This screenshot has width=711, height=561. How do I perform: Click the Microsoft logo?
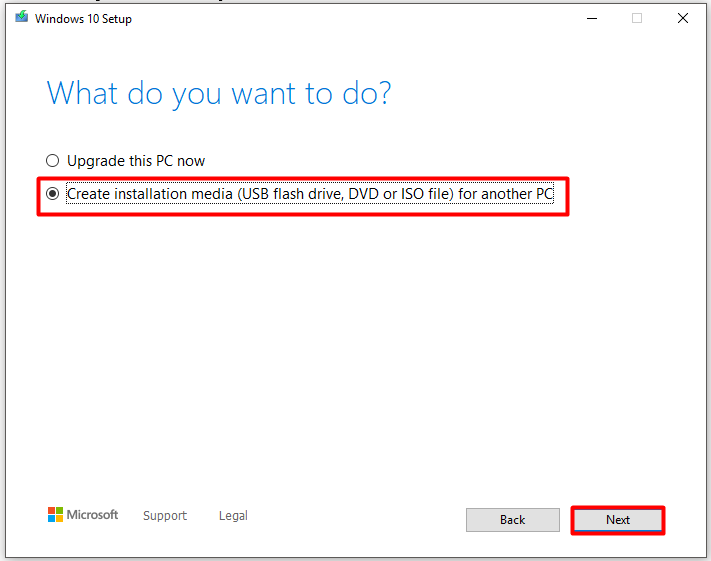coord(83,515)
